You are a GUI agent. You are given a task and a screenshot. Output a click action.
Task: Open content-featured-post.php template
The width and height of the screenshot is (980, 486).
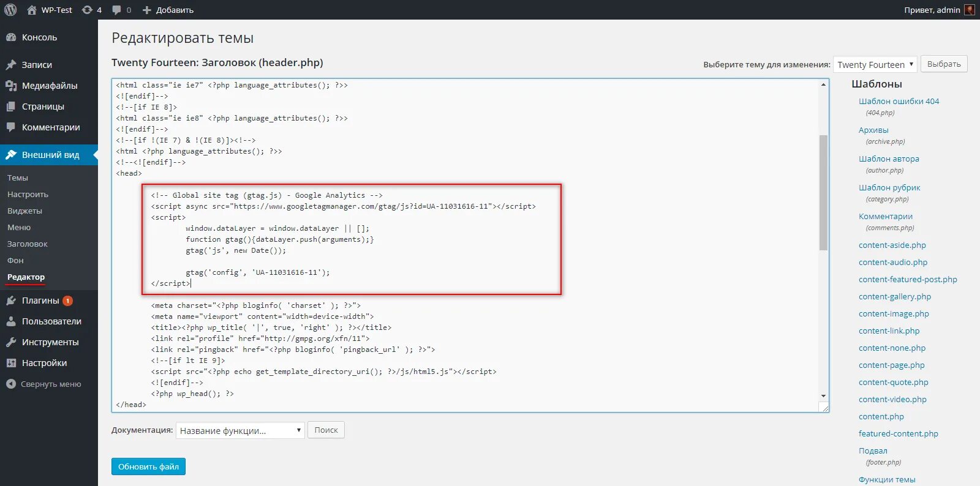click(908, 279)
